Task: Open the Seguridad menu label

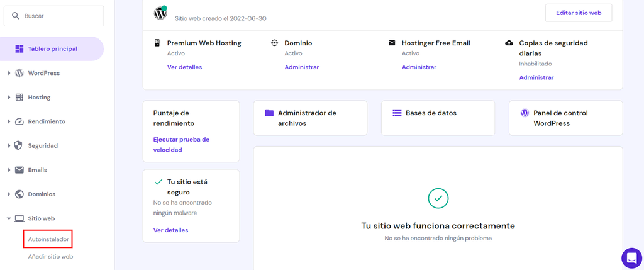Action: point(43,146)
